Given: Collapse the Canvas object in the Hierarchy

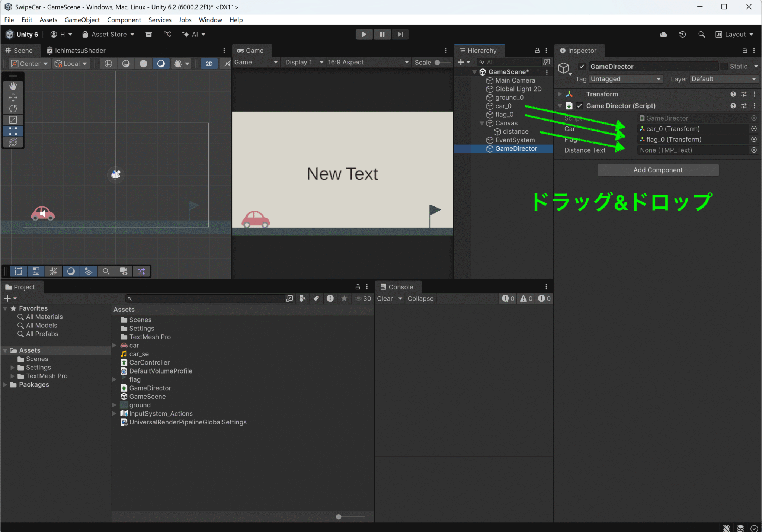Looking at the screenshot, I should [481, 123].
